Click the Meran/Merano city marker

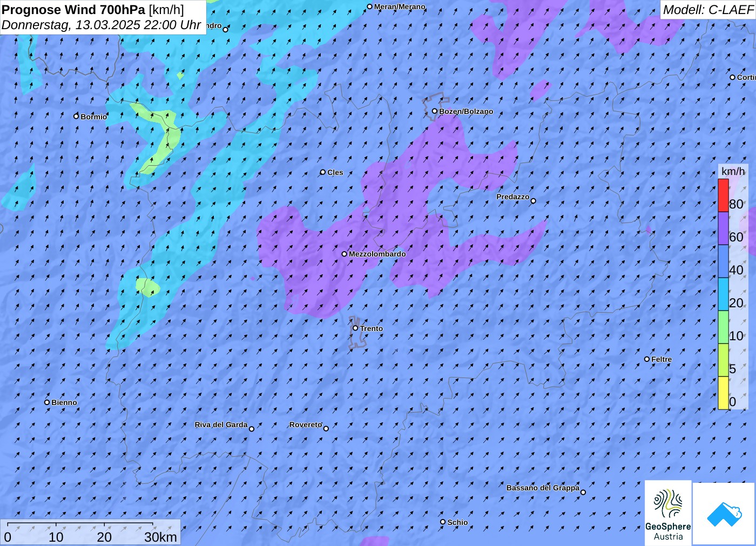(x=369, y=7)
